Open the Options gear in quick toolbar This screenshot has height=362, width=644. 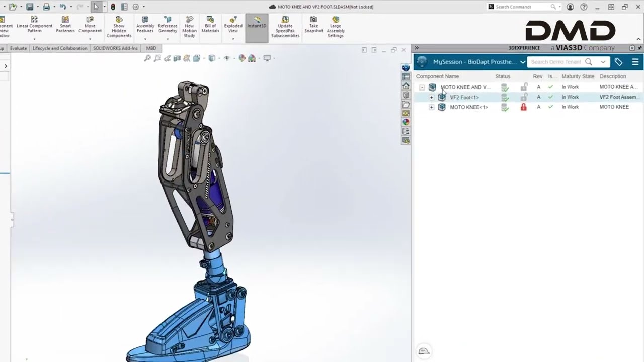tap(135, 7)
